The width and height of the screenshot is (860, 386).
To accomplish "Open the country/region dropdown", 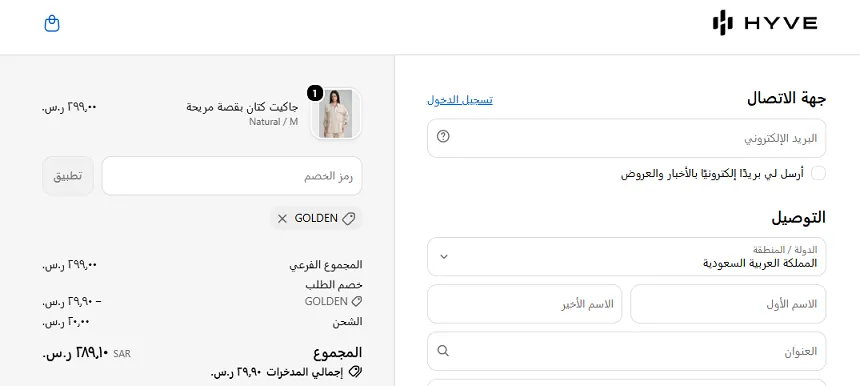I will point(626,257).
